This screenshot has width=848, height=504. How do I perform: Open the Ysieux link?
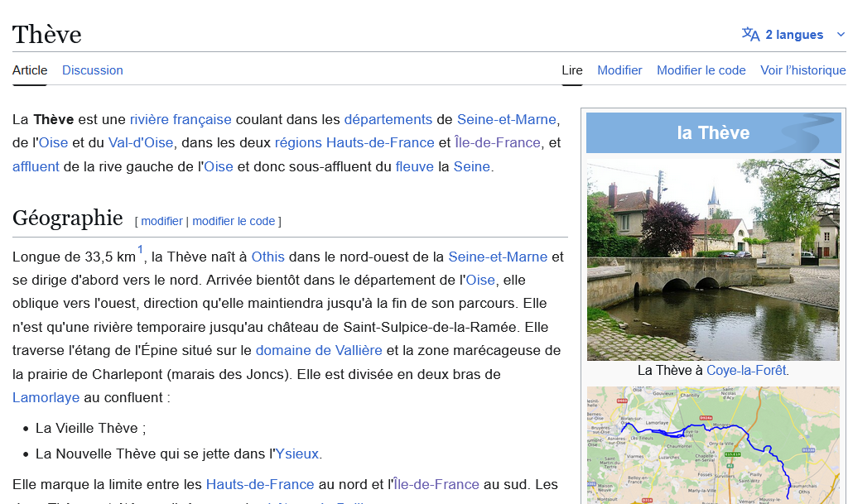[x=297, y=454]
